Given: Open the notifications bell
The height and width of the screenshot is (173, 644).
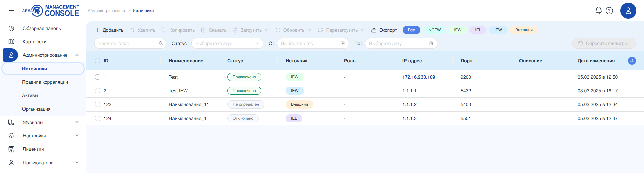Looking at the screenshot, I should coord(598,11).
